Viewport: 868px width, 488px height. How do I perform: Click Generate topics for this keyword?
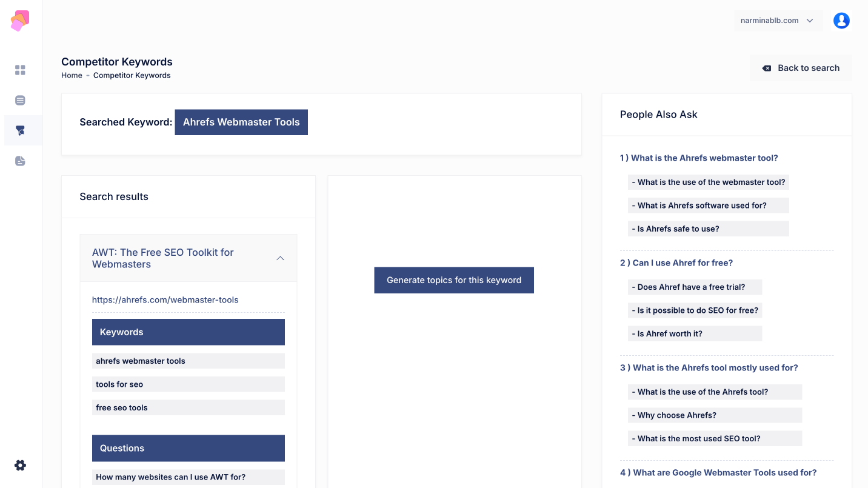point(454,280)
